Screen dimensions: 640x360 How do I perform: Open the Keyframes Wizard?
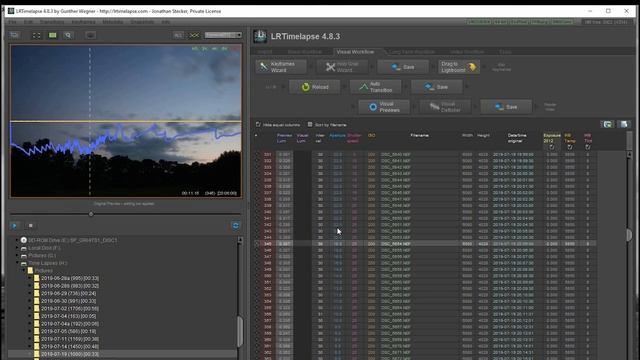pyautogui.click(x=281, y=67)
